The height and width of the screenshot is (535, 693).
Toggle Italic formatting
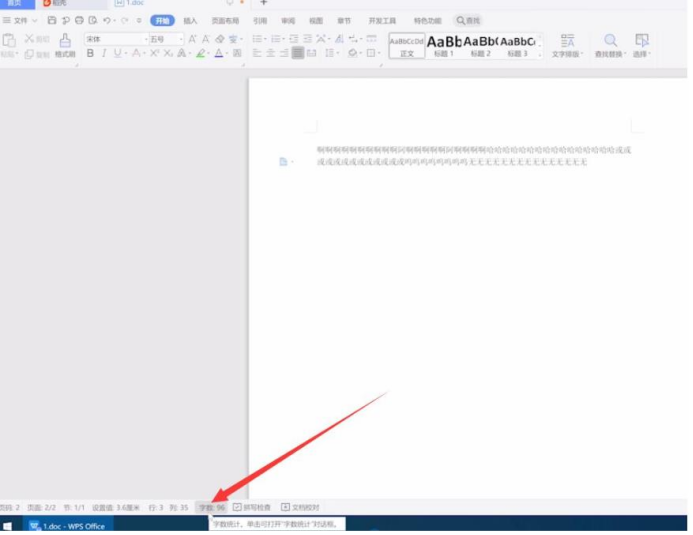(x=104, y=53)
